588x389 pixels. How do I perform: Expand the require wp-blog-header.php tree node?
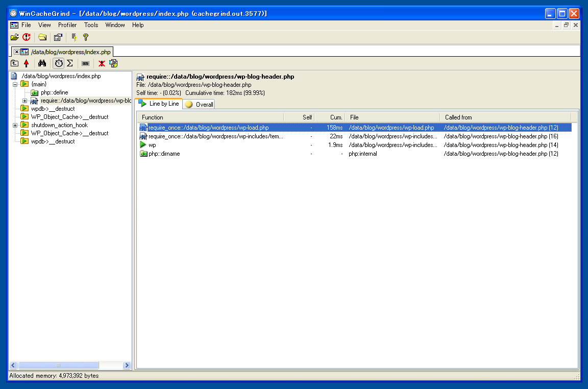tap(24, 101)
